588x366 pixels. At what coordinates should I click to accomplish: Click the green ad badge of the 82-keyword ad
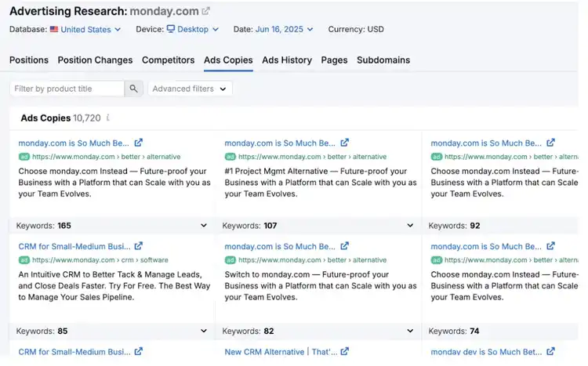coord(230,260)
